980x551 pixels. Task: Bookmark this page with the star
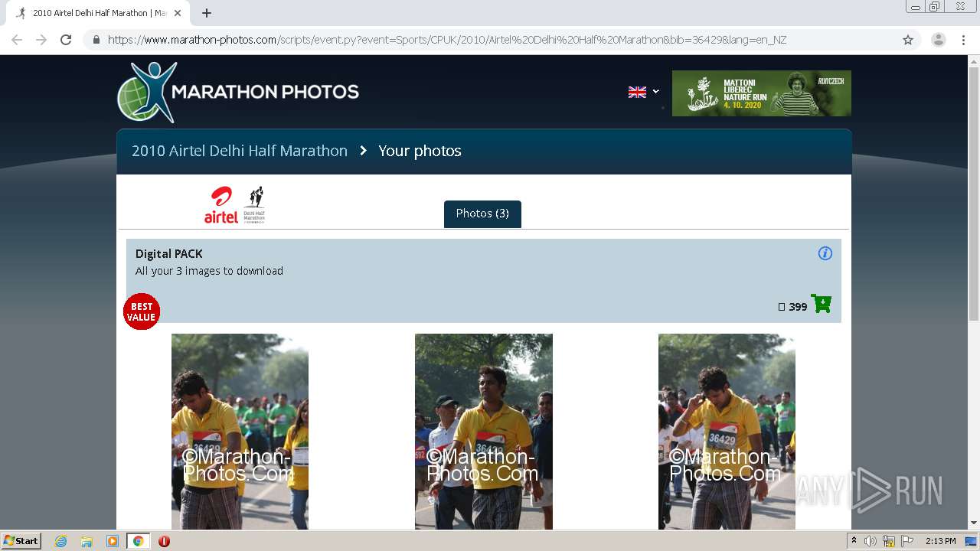[908, 40]
